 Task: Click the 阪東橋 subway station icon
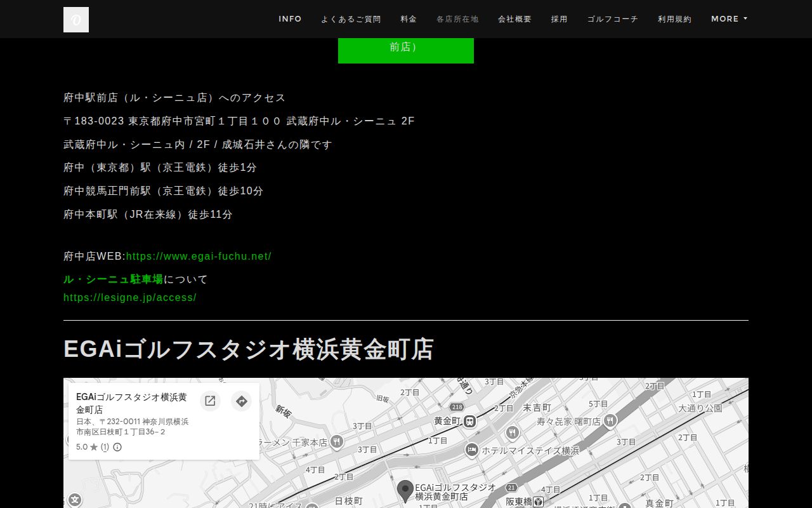click(x=538, y=502)
